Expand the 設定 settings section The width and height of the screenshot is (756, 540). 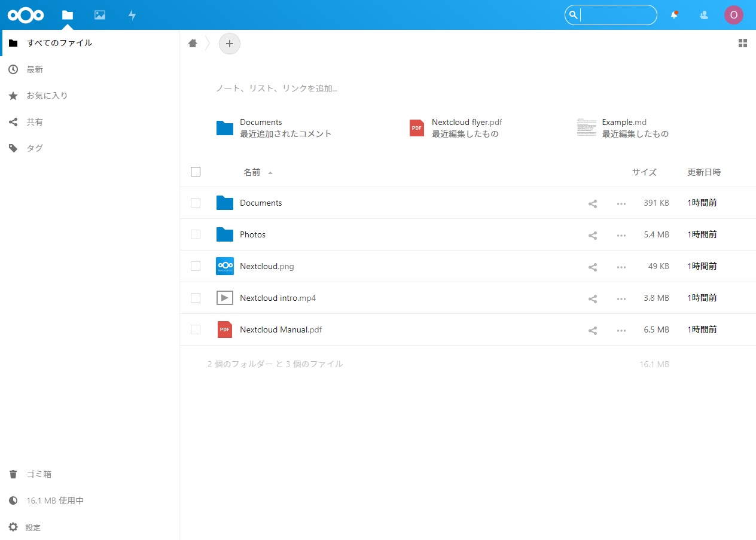click(x=90, y=527)
